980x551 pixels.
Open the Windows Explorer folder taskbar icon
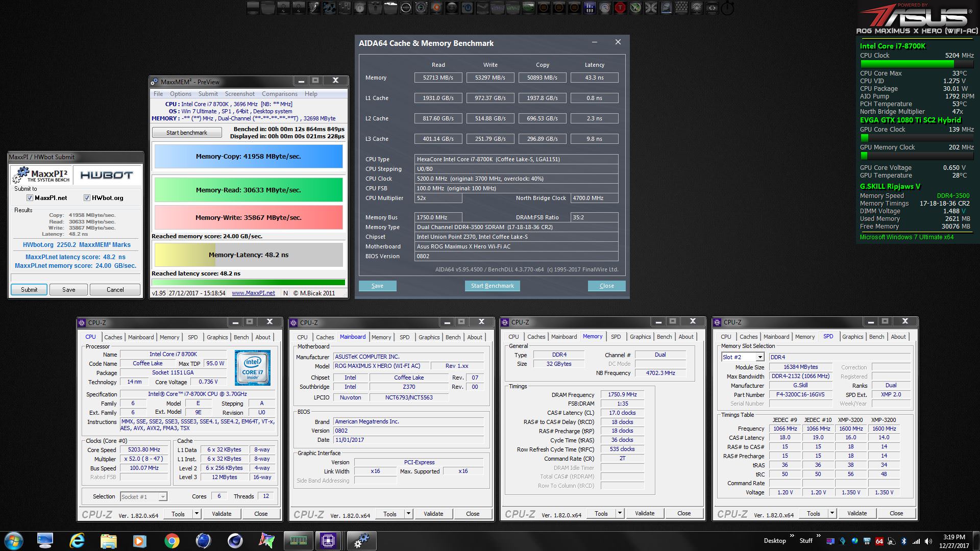point(109,540)
